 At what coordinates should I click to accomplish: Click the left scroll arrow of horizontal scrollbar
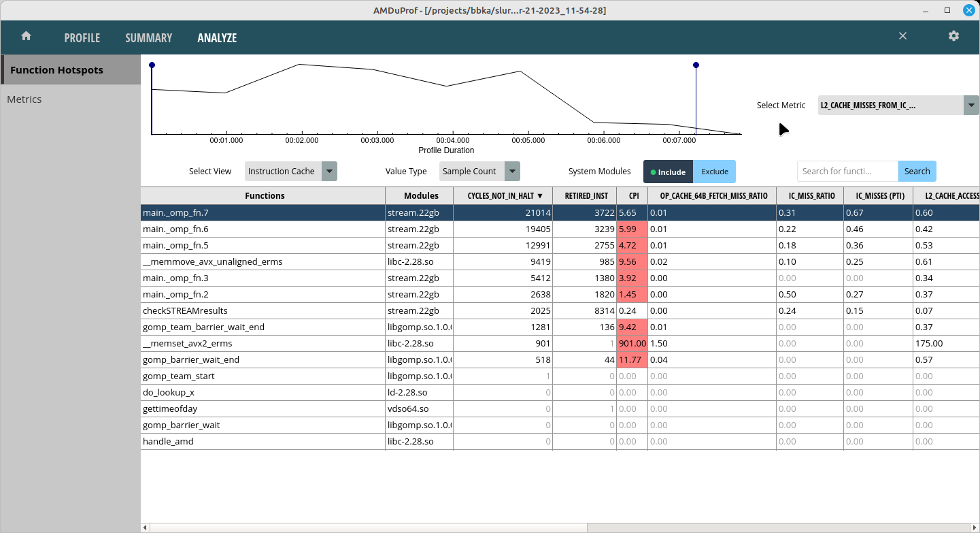[x=145, y=528]
